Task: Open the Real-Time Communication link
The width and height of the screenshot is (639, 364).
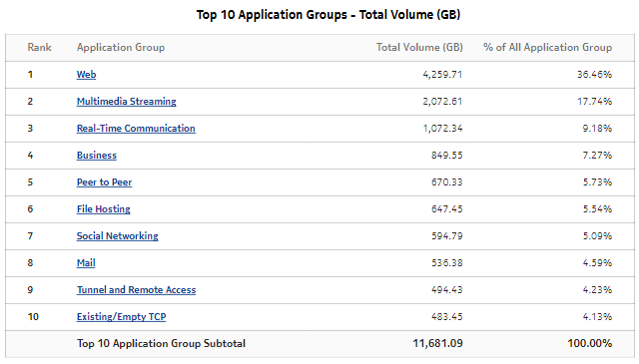Action: pyautogui.click(x=136, y=129)
